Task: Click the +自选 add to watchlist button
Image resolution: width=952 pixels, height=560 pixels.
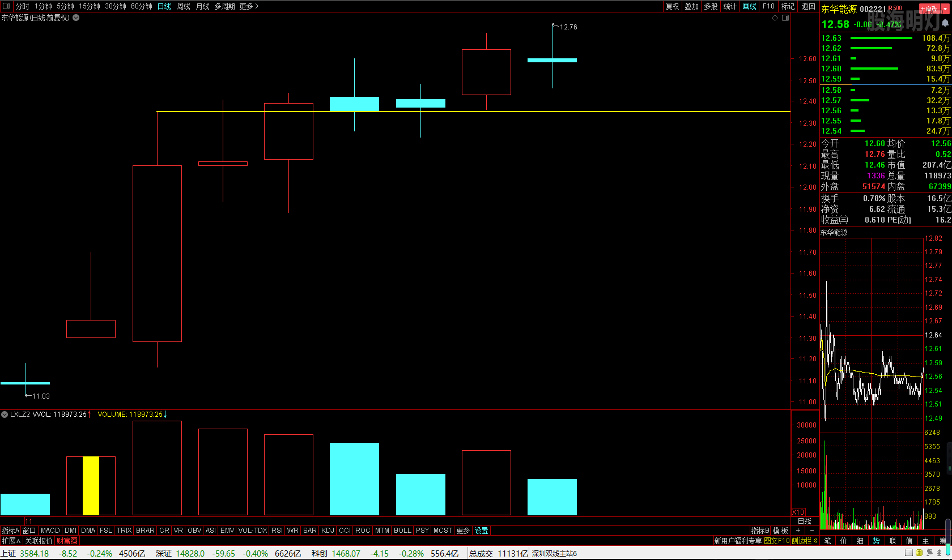Action: pos(929,8)
